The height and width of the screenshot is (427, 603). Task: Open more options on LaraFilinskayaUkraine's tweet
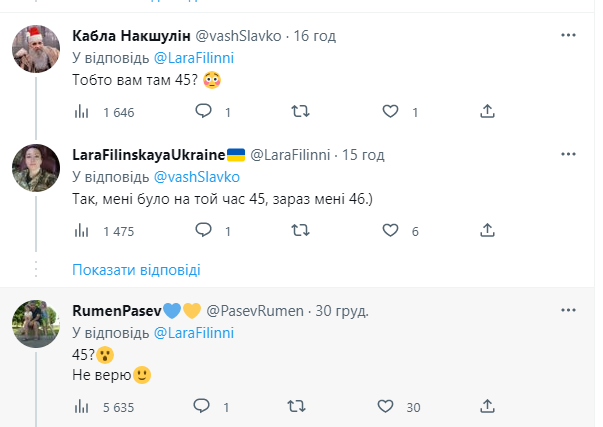568,154
